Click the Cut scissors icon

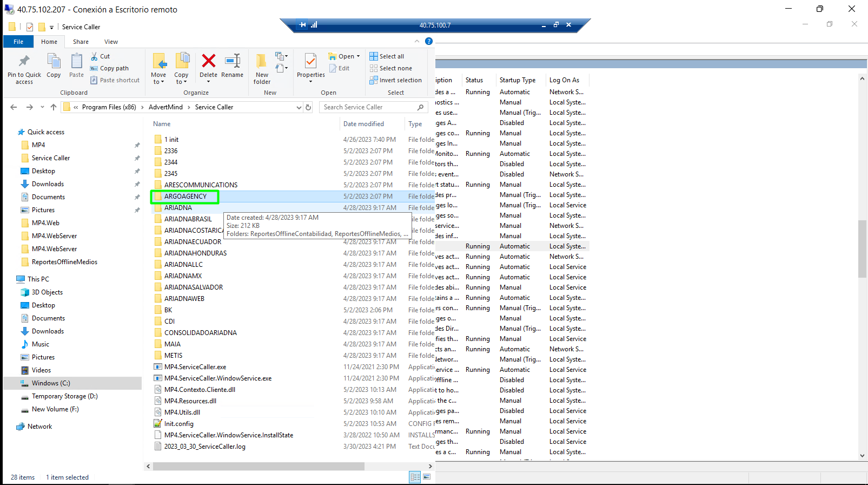(x=94, y=56)
